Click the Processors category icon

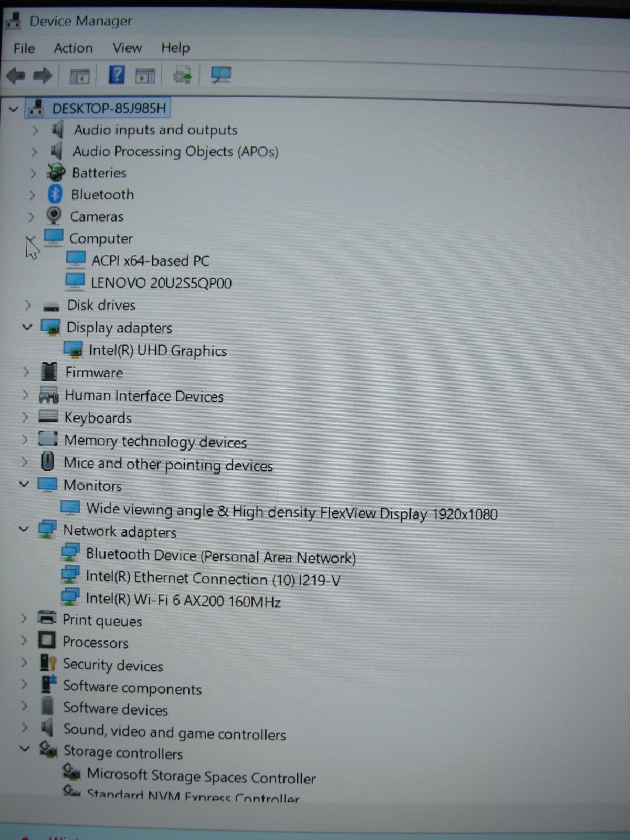click(47, 640)
